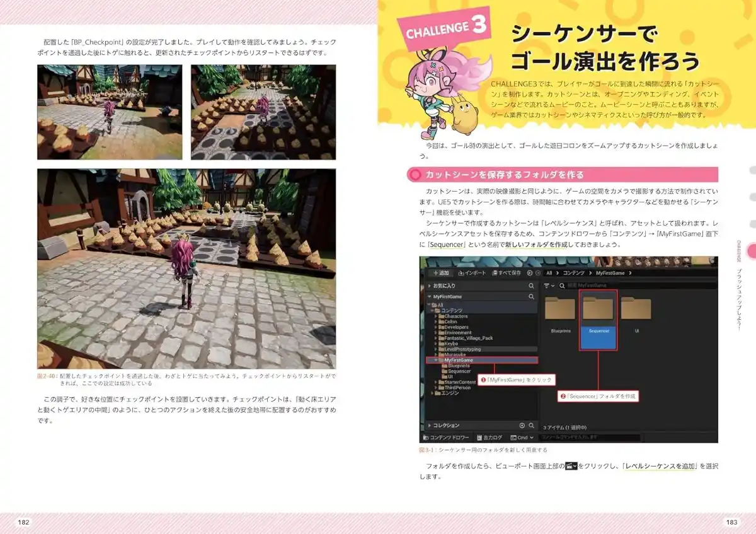Select the LevelPrototyping folder in tree
Image resolution: width=756 pixels, height=534 pixels.
click(462, 349)
